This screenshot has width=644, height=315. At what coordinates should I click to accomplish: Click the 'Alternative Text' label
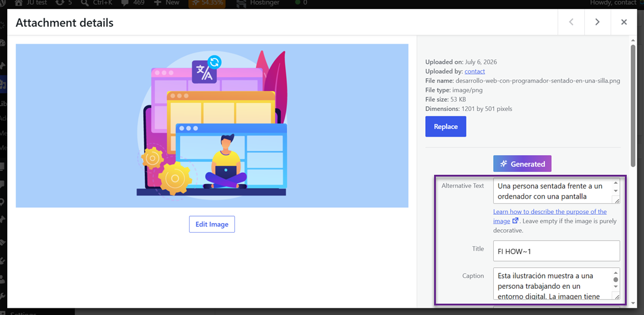(463, 186)
